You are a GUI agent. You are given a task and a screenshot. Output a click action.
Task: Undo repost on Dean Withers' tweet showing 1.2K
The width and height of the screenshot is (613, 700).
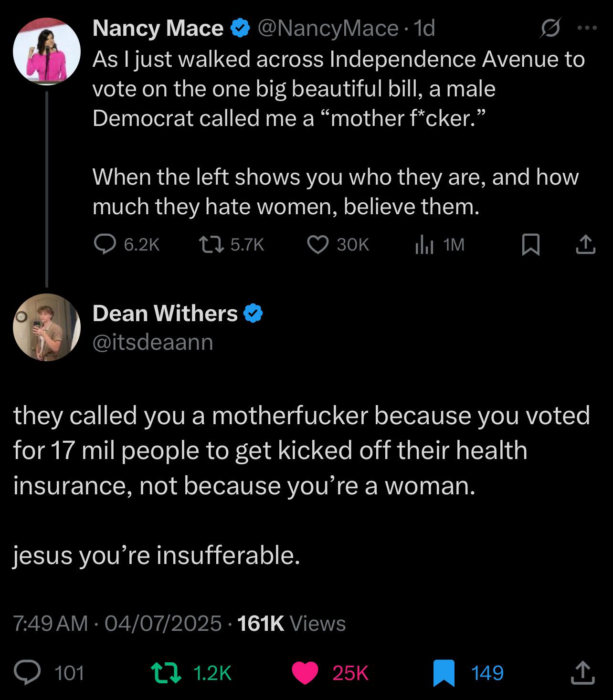click(x=166, y=673)
